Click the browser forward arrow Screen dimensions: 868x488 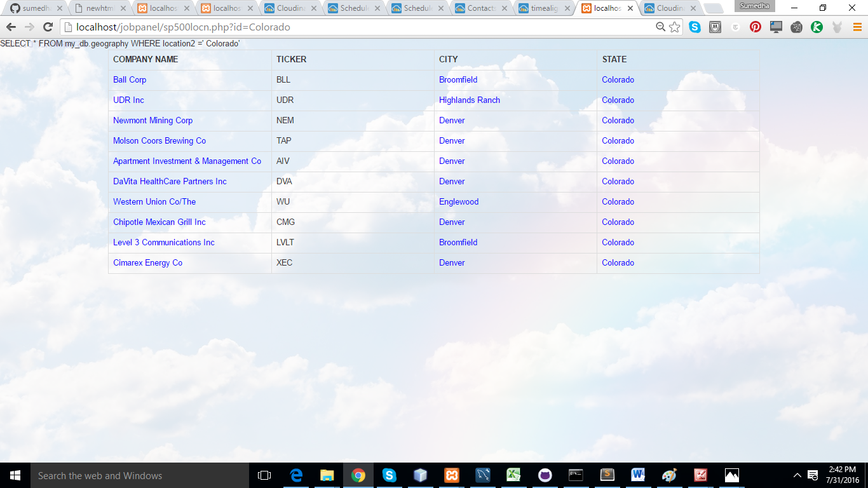(x=29, y=27)
